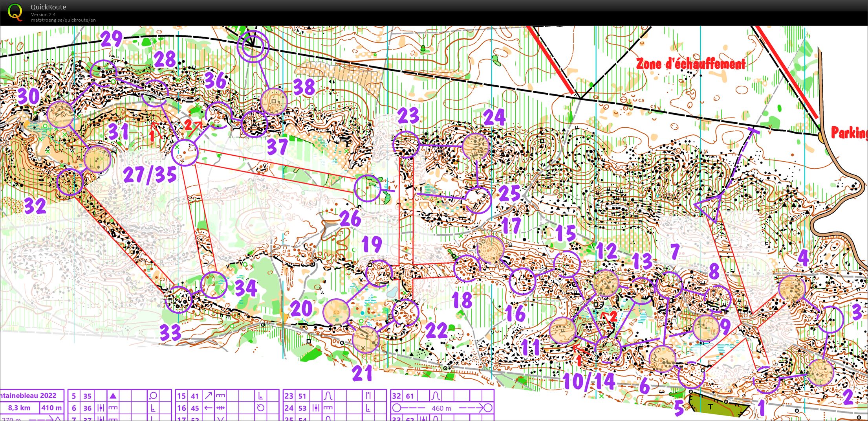This screenshot has width=868, height=421.
Task: Click control number 33 label on map
Action: coord(170,333)
